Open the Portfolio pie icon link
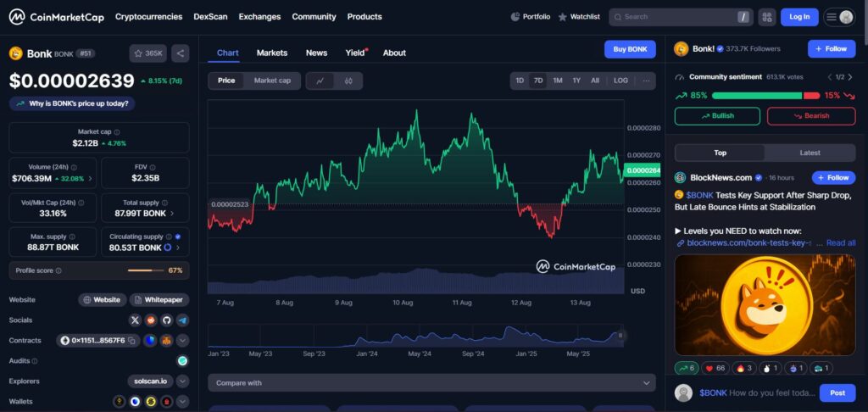Viewport: 868px width, 412px height. 531,17
